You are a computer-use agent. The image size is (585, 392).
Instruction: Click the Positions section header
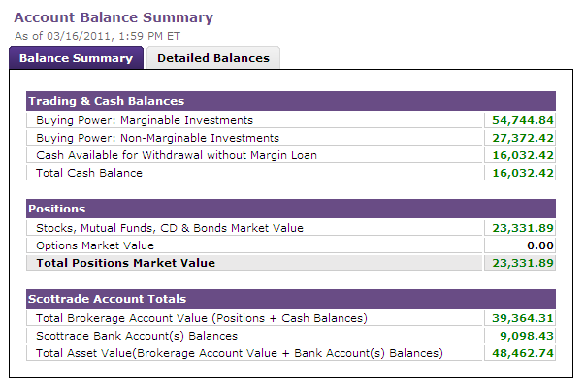click(291, 209)
